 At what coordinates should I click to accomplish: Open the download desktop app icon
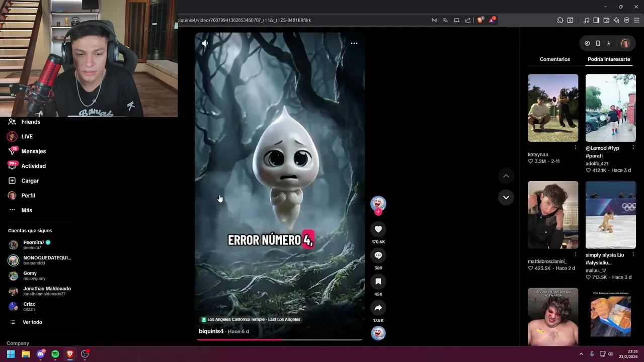[608, 43]
